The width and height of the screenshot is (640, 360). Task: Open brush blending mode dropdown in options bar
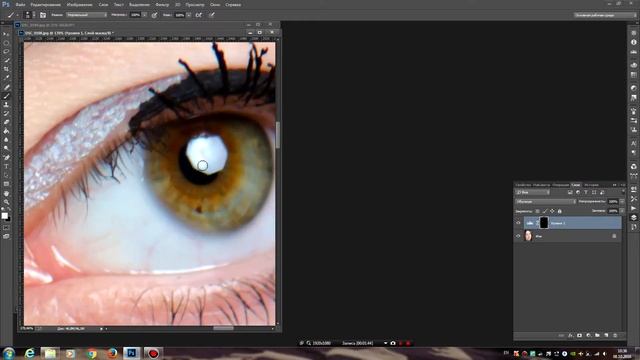(87, 15)
